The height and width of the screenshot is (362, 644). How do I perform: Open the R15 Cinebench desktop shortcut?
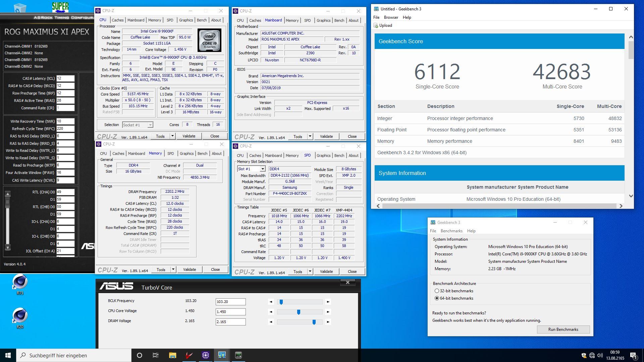pos(20,284)
